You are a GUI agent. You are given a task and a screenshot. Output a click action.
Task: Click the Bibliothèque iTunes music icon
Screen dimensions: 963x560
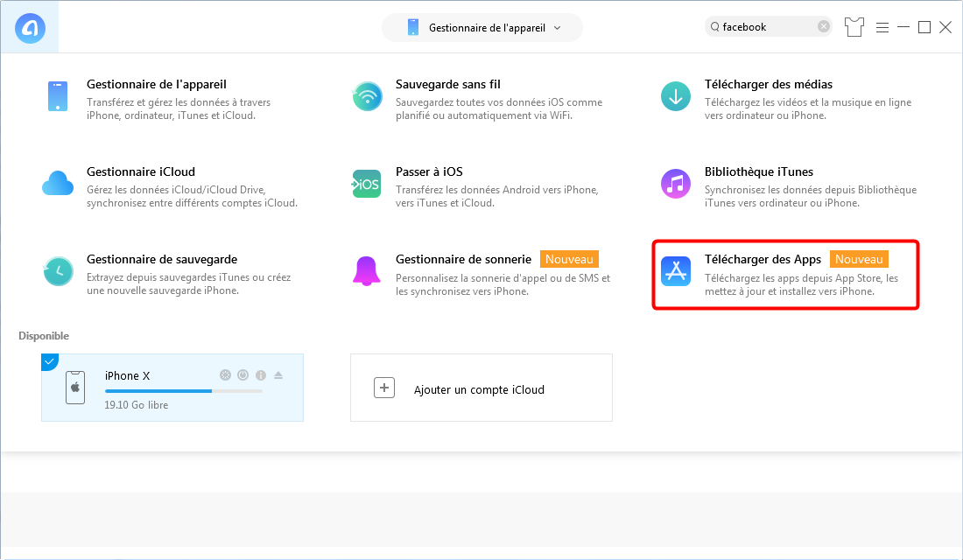click(x=675, y=184)
